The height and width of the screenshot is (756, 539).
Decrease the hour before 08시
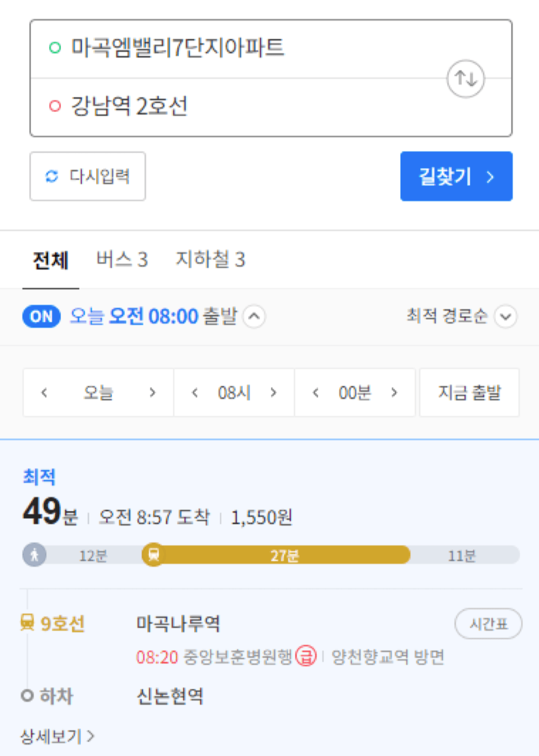click(195, 392)
